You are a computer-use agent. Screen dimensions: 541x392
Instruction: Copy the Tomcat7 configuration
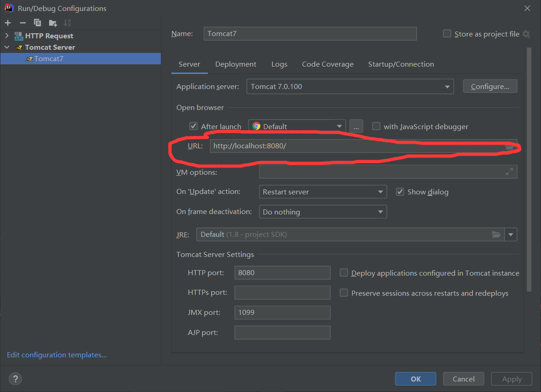pos(37,22)
